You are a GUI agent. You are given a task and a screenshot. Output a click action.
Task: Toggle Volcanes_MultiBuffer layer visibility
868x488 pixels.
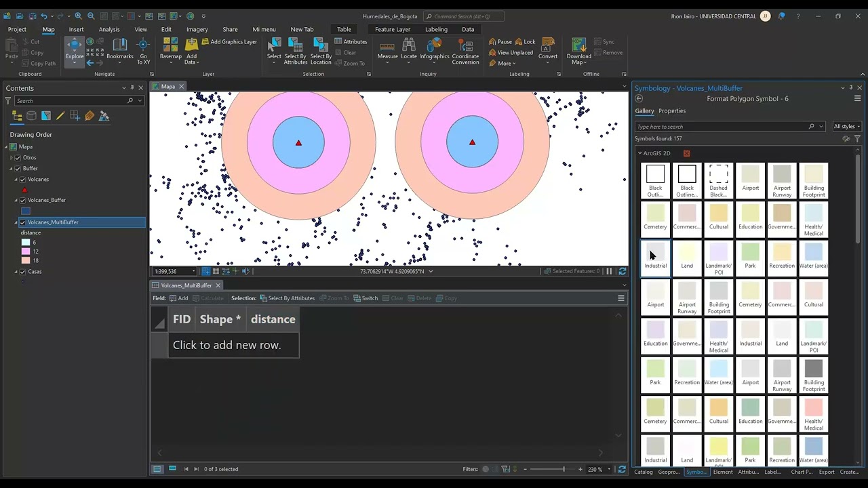23,222
